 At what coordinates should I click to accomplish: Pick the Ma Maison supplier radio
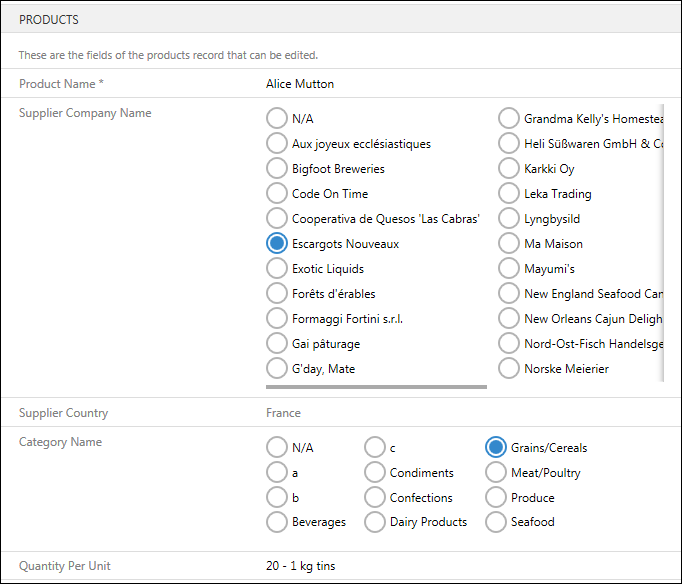point(509,244)
